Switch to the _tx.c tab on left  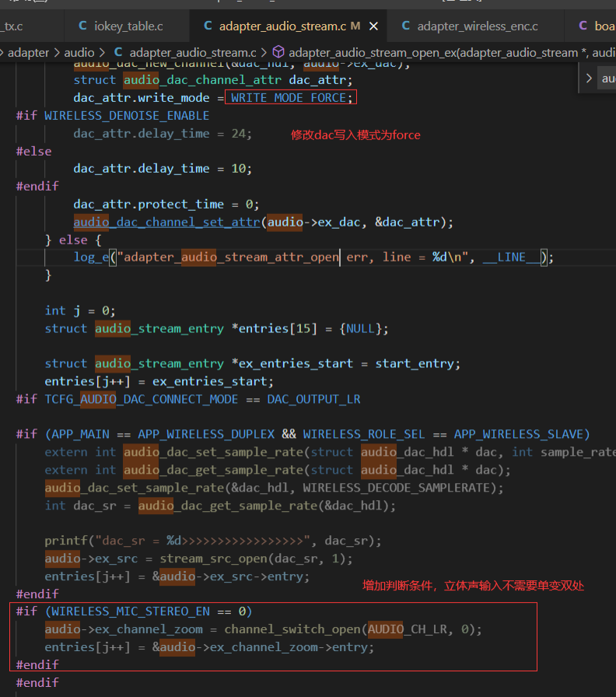(13, 26)
